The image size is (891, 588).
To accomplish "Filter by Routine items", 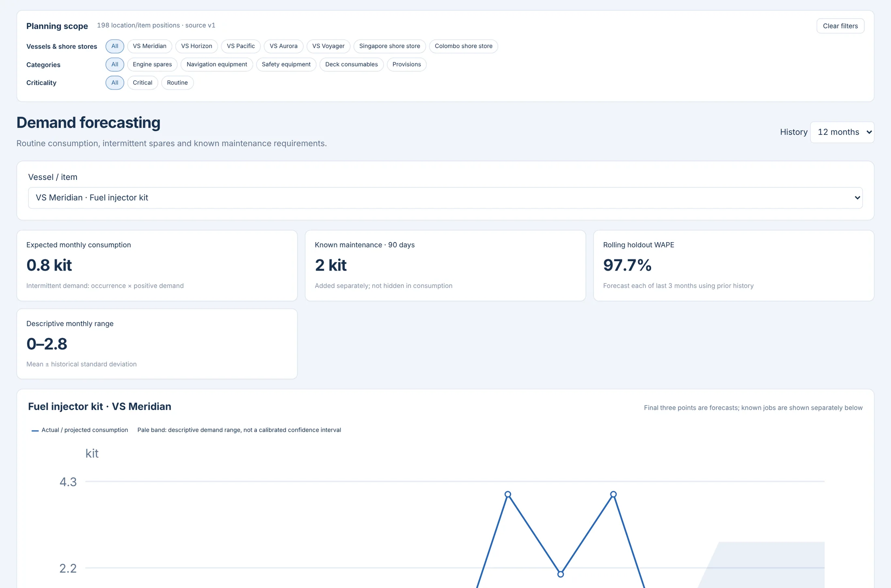I will click(x=177, y=83).
